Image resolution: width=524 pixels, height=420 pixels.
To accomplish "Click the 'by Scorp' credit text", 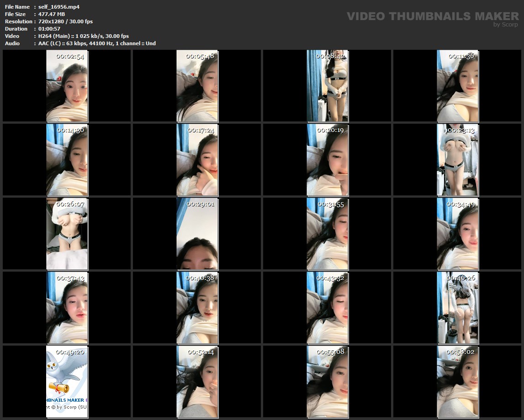I will pyautogui.click(x=505, y=25).
